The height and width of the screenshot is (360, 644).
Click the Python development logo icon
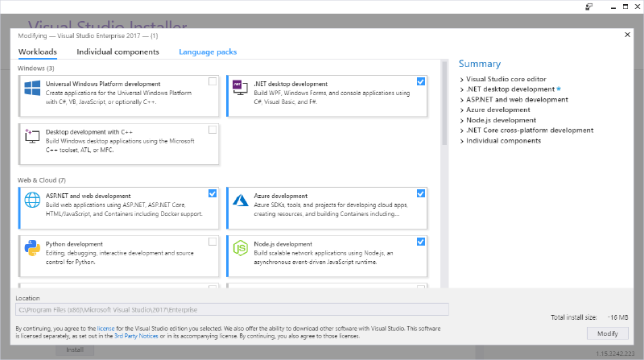32,248
